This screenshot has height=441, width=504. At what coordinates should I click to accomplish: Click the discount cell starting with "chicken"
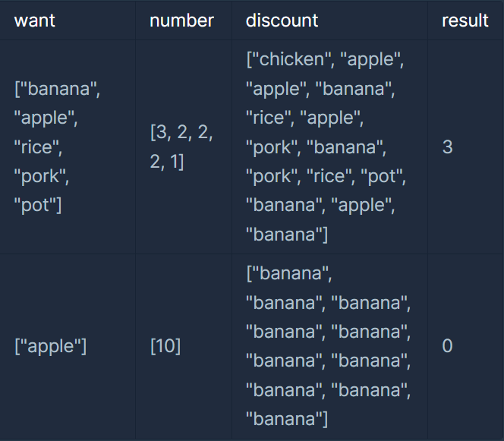click(329, 147)
